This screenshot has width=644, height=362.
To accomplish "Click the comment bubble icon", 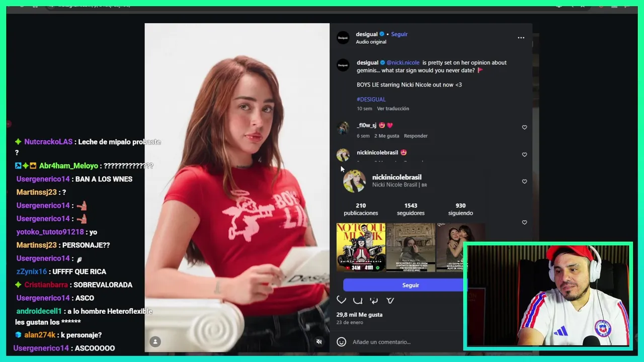I will [x=358, y=300].
